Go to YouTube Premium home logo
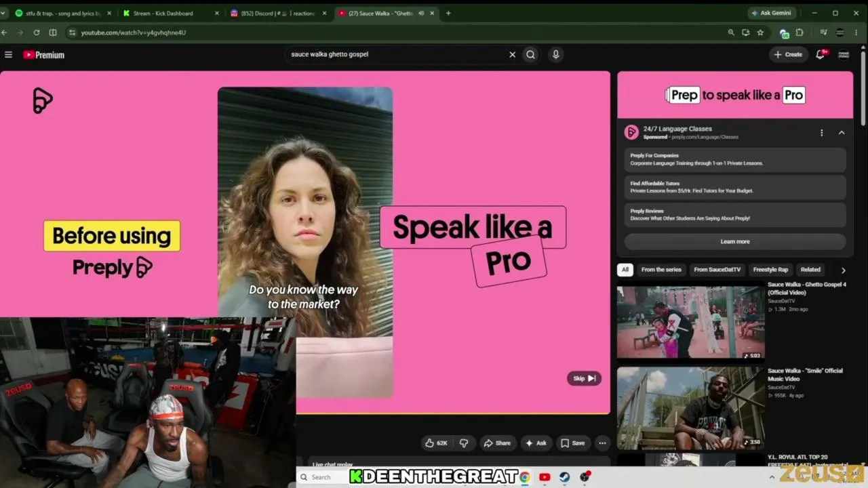 [x=43, y=55]
